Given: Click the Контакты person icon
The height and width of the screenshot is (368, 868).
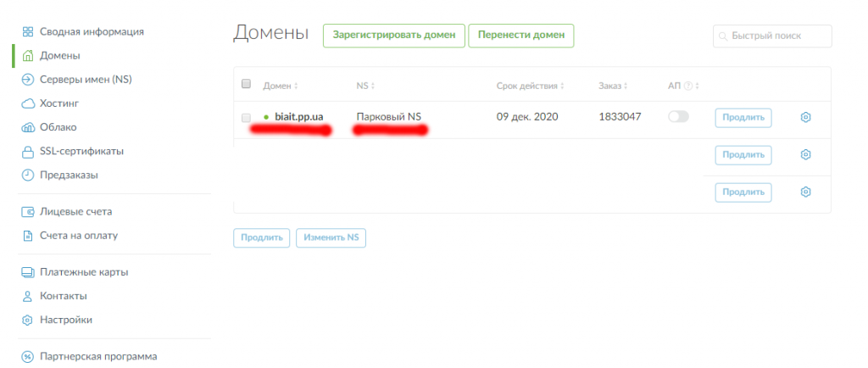Looking at the screenshot, I should (28, 296).
